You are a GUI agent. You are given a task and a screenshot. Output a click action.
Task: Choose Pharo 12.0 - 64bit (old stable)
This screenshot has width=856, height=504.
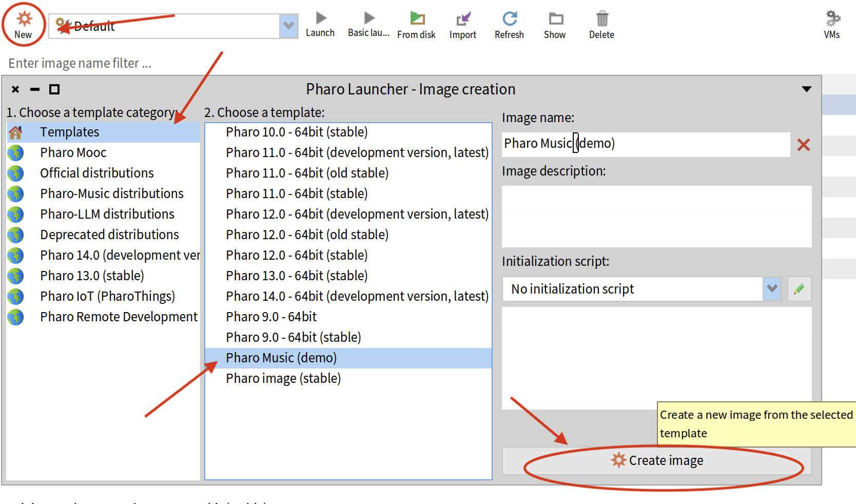coord(348,235)
